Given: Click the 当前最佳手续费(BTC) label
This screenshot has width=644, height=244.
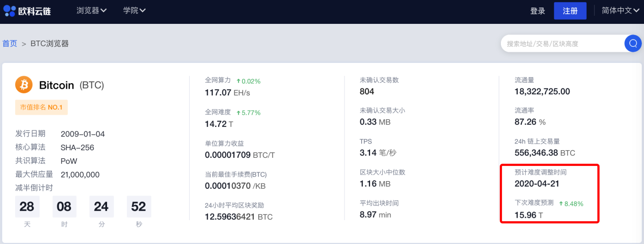Looking at the screenshot, I should 236,174.
